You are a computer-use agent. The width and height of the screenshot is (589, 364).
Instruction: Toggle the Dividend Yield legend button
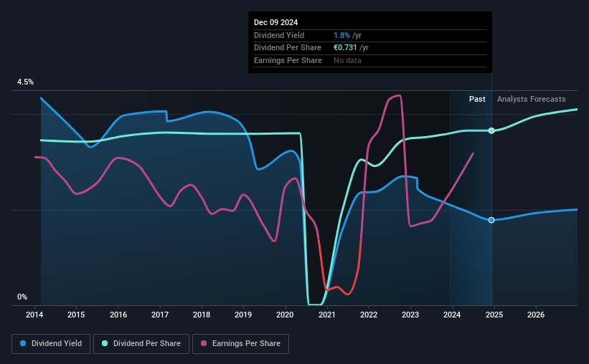51,344
